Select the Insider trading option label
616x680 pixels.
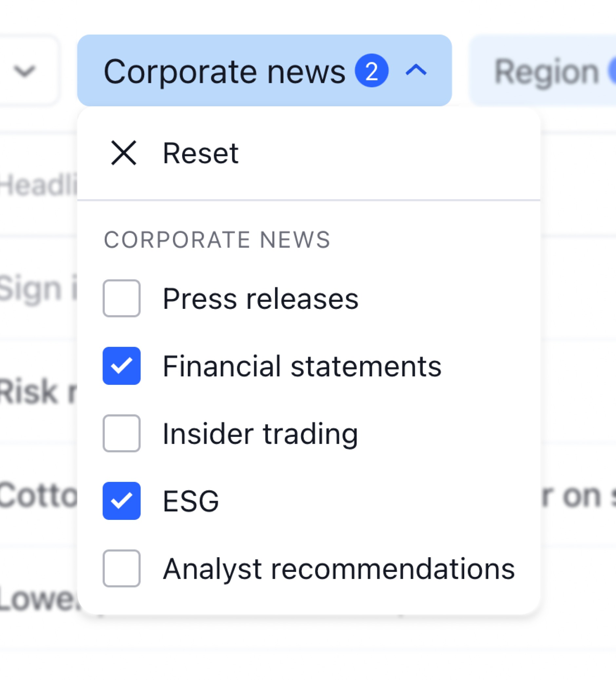[260, 434]
